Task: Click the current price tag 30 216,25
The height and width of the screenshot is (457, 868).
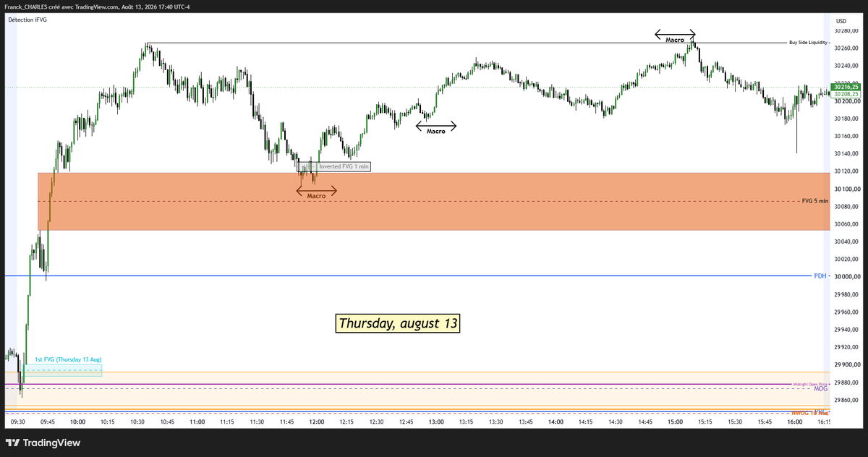Action: [x=846, y=87]
